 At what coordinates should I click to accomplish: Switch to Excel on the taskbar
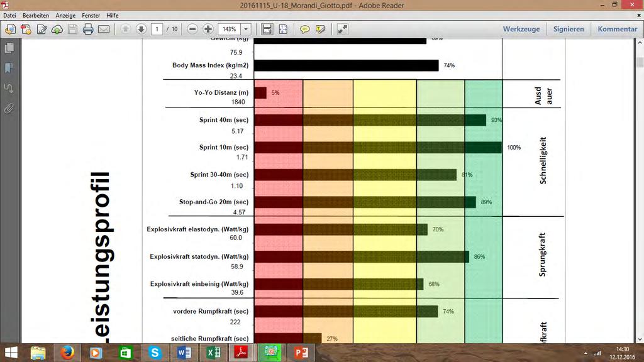[x=213, y=353]
